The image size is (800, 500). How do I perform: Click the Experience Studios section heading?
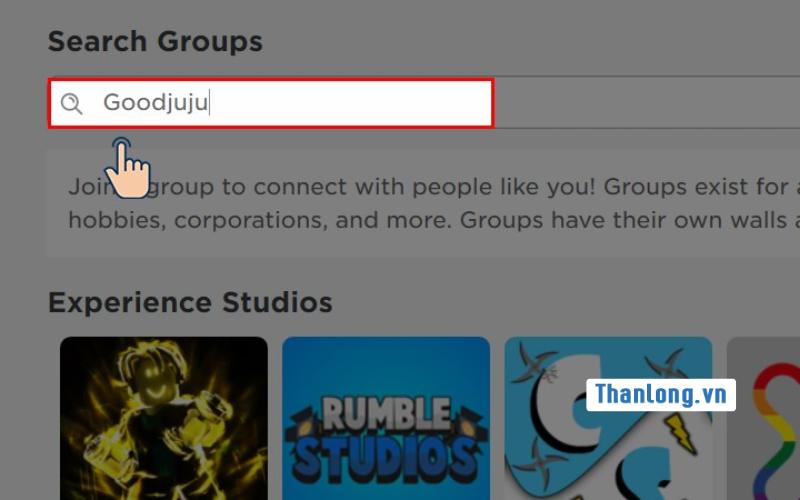tap(190, 303)
